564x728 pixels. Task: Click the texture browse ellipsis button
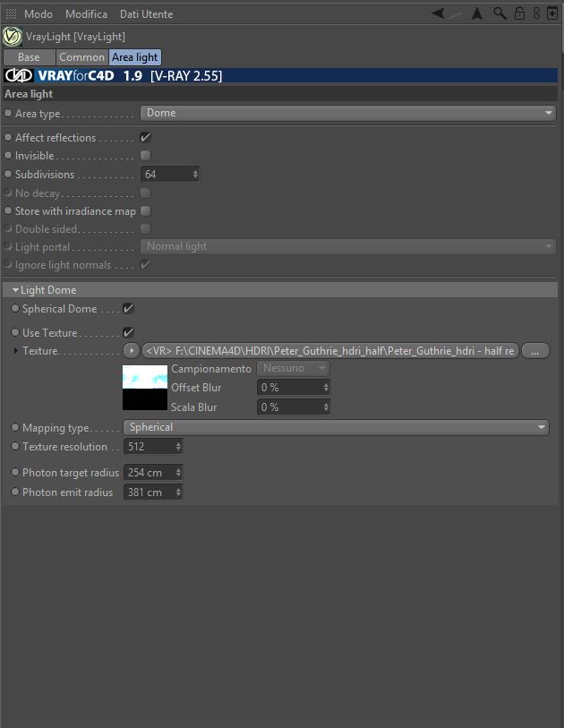535,350
